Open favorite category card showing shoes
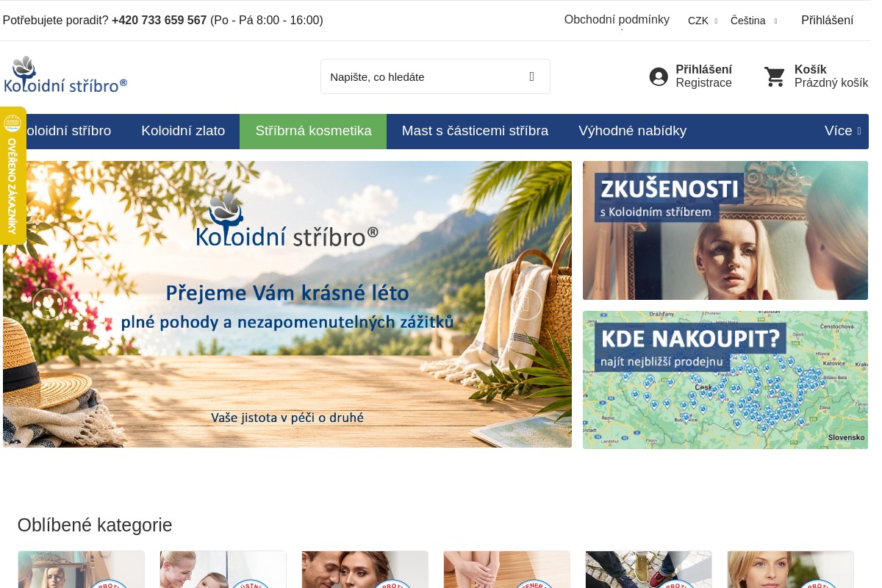Image resolution: width=882 pixels, height=588 pixels. [x=648, y=570]
